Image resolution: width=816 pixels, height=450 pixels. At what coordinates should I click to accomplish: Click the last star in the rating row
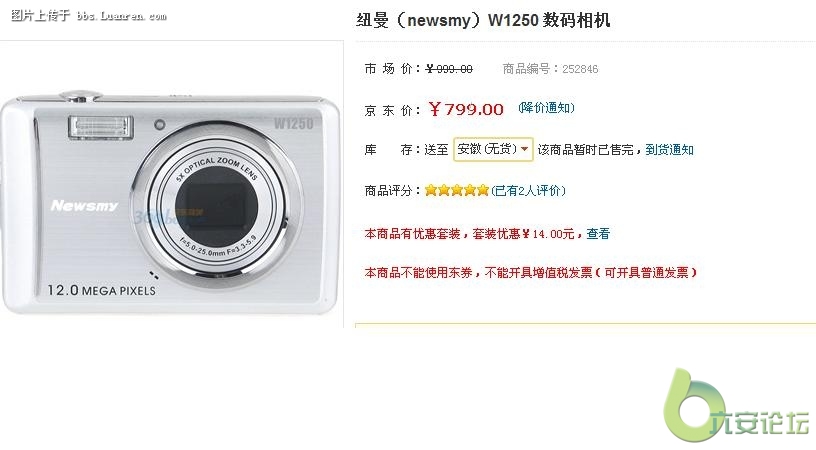point(483,190)
